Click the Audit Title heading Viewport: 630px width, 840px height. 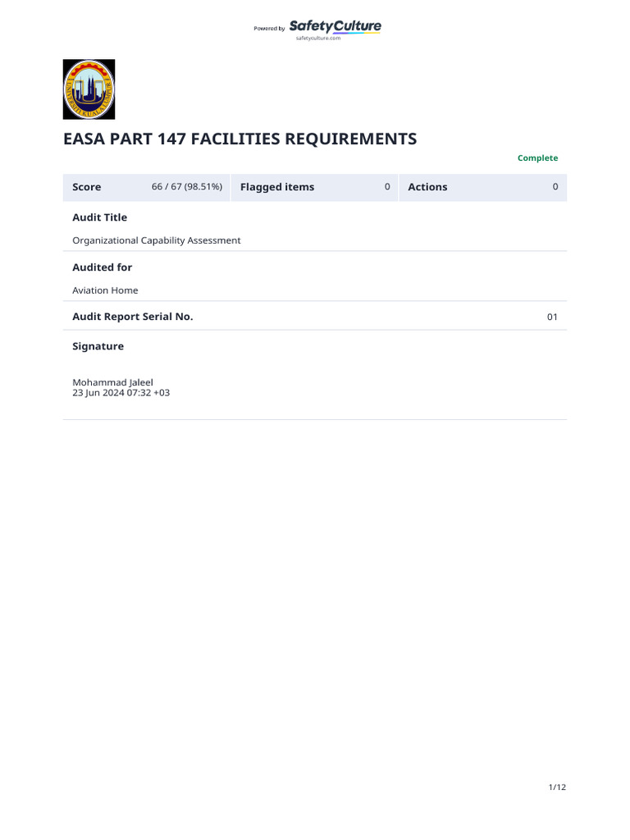click(x=99, y=217)
